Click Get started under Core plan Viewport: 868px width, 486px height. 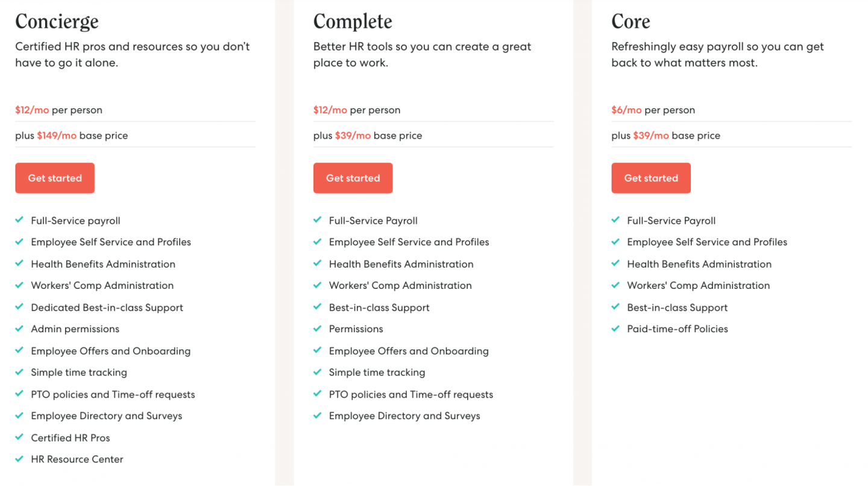pos(651,178)
